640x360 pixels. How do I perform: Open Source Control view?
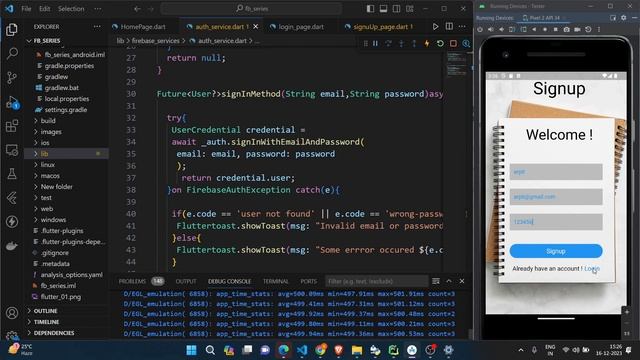click(x=12, y=78)
